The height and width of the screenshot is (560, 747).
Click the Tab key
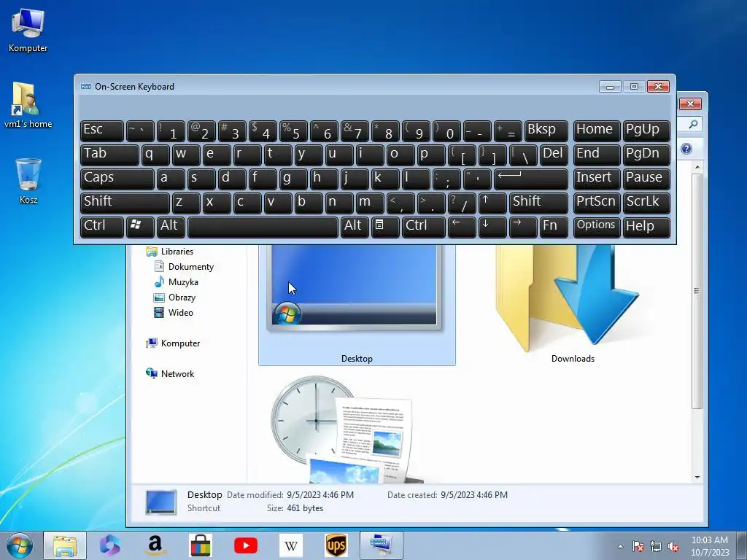click(x=109, y=155)
